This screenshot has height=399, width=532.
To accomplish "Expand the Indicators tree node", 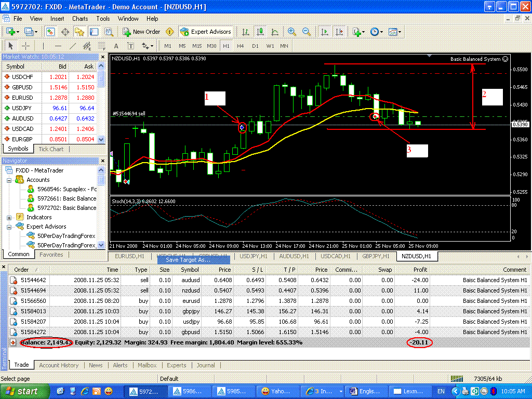I will click(9, 217).
